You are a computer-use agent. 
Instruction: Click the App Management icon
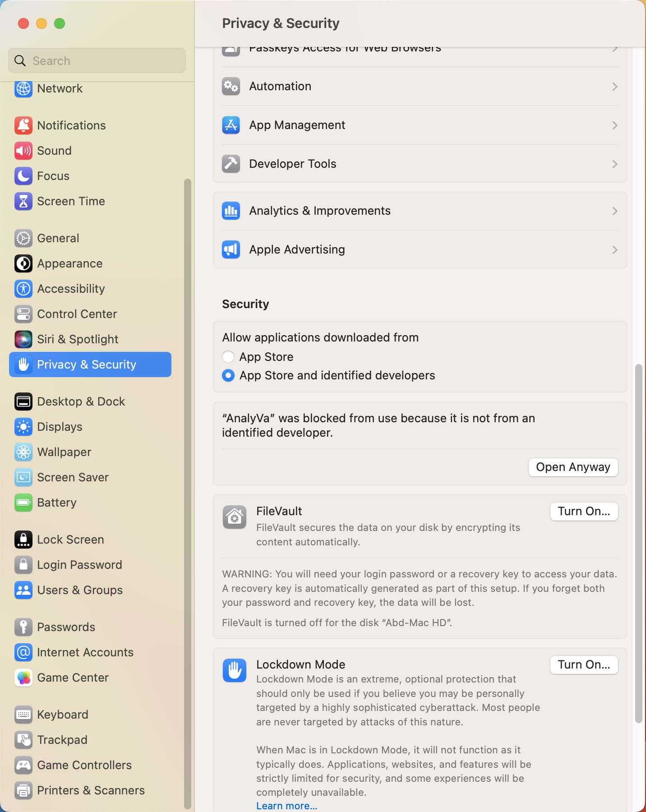231,125
